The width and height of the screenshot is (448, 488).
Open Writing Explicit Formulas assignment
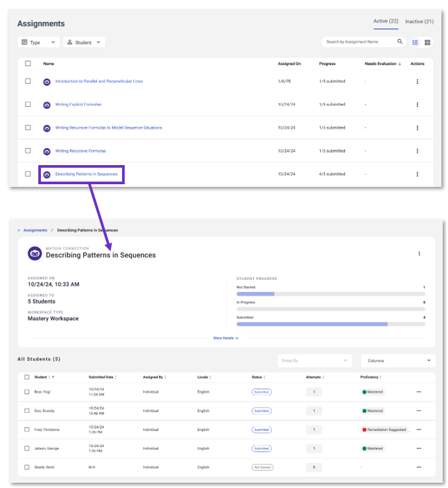tap(79, 104)
